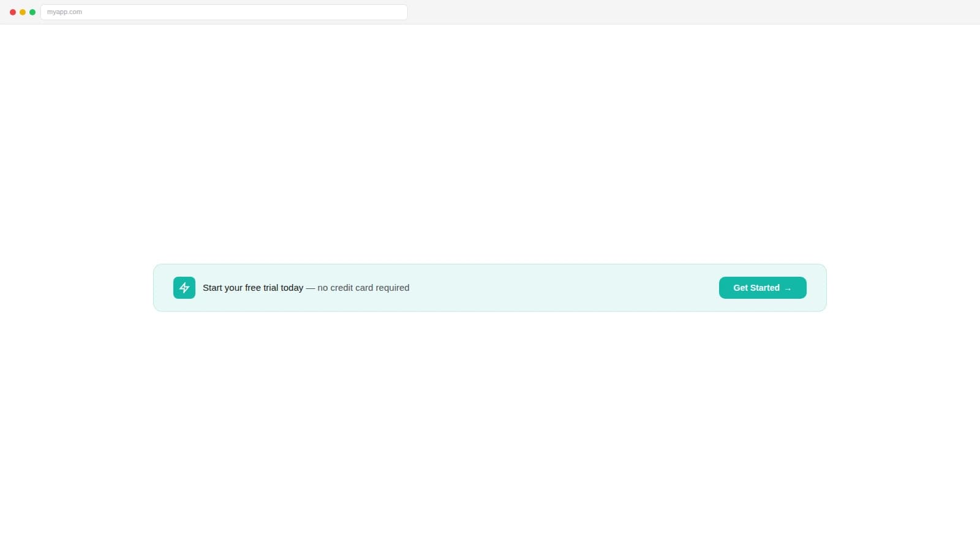
Task: Focus the myapp.com address bar
Action: pos(224,12)
